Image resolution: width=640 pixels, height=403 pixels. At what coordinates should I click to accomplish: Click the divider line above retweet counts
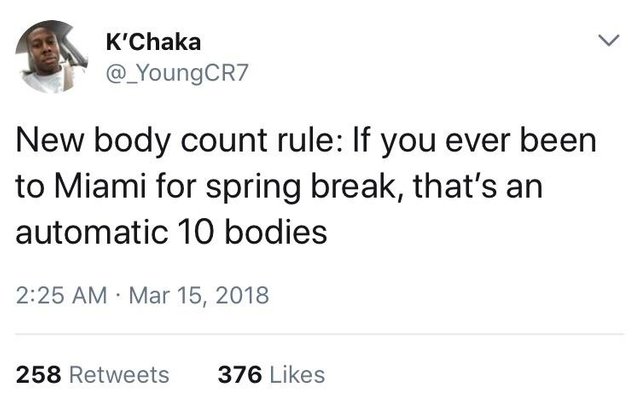(320, 334)
